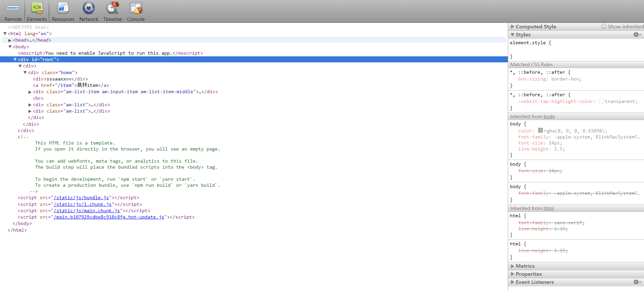The height and width of the screenshot is (291, 644).
Task: Collapse the unnamed div under root
Action: pyautogui.click(x=20, y=66)
